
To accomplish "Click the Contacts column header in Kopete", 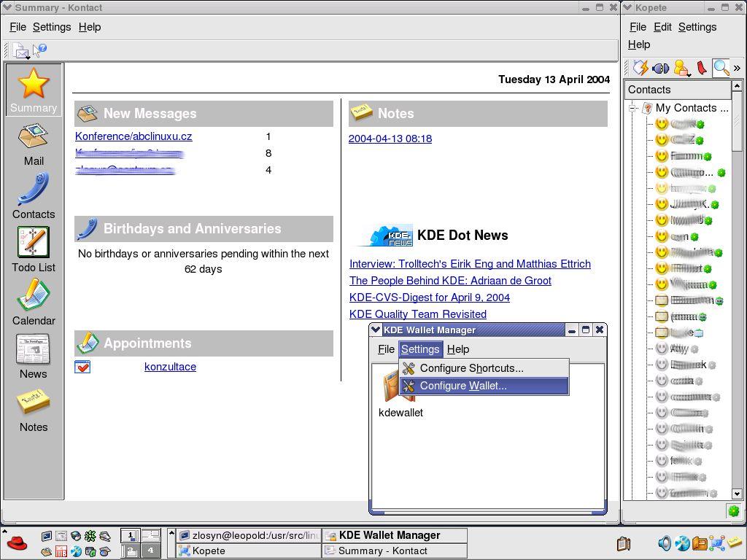I will pyautogui.click(x=678, y=90).
